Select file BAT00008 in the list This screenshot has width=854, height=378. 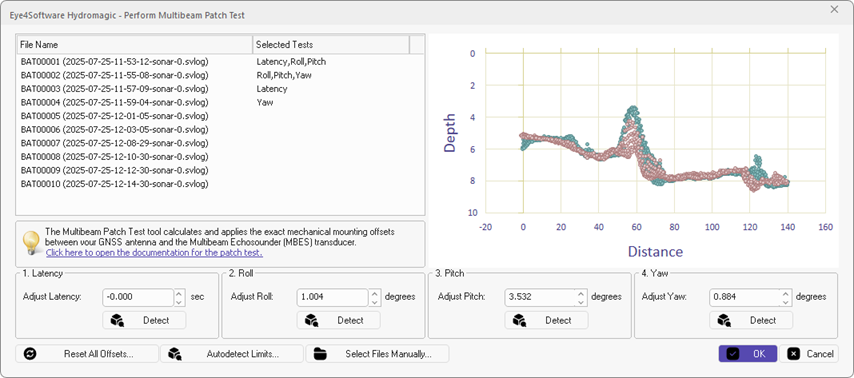tap(114, 157)
